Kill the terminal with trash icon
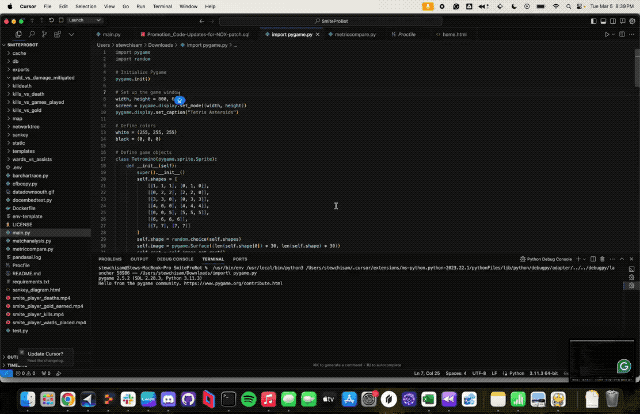The image size is (640, 414). tap(602, 259)
